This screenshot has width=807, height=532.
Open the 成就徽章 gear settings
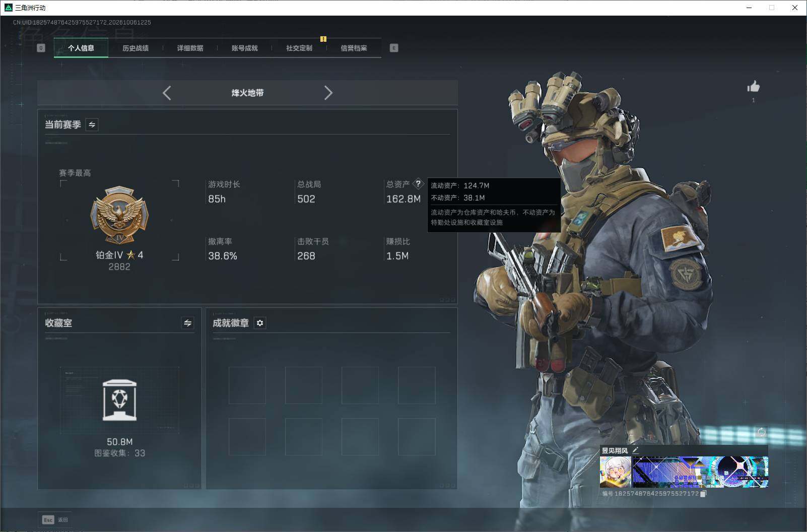click(260, 323)
